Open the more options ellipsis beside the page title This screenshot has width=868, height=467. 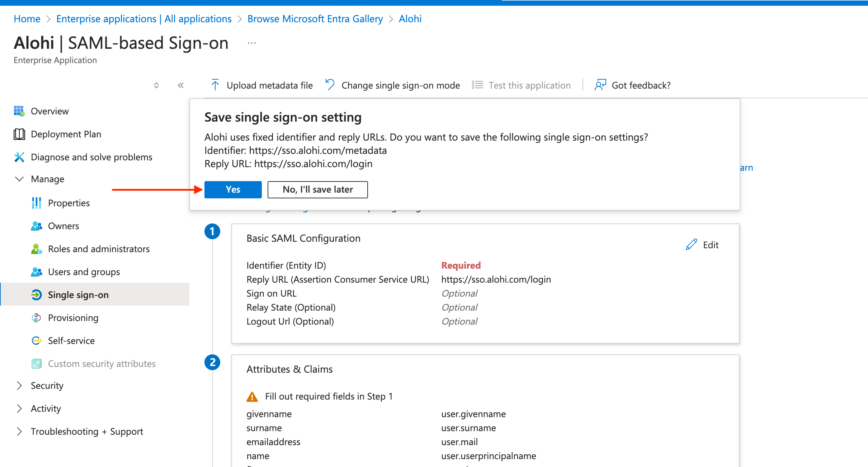pos(252,43)
